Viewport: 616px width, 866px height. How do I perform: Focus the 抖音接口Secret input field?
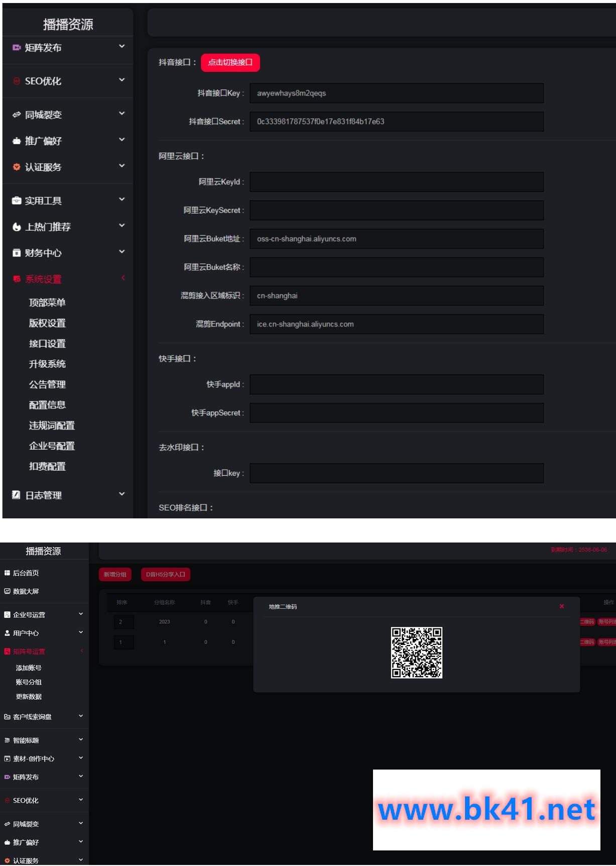pyautogui.click(x=397, y=122)
